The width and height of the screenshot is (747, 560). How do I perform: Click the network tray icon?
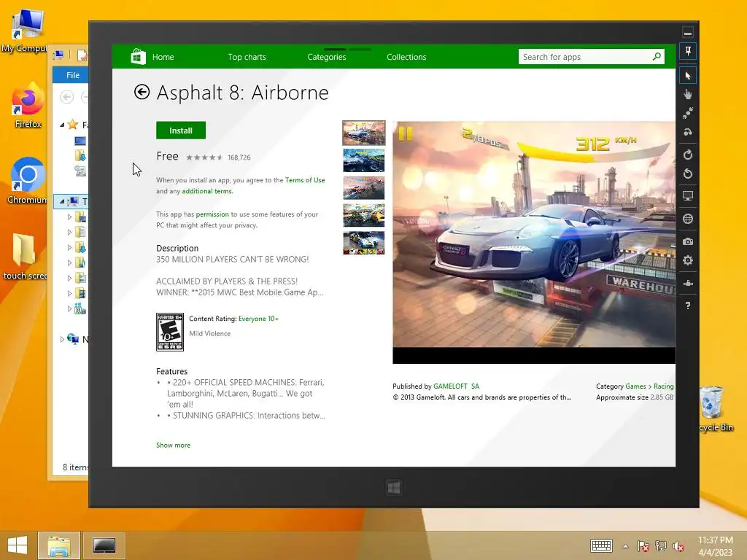pos(661,546)
